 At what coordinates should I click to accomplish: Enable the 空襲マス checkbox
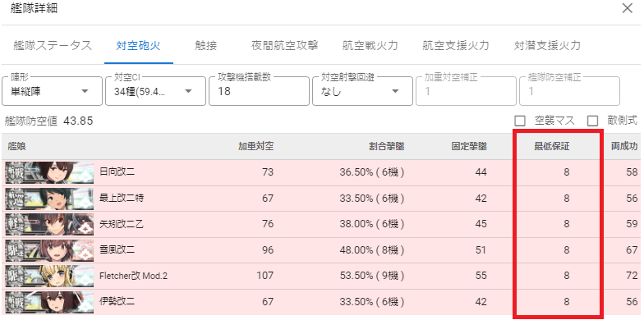click(x=521, y=121)
